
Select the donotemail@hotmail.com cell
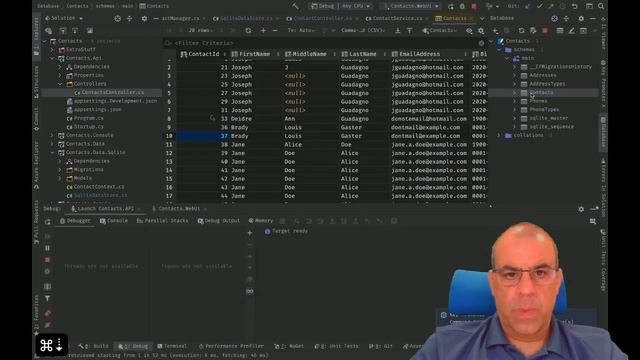(x=429, y=119)
